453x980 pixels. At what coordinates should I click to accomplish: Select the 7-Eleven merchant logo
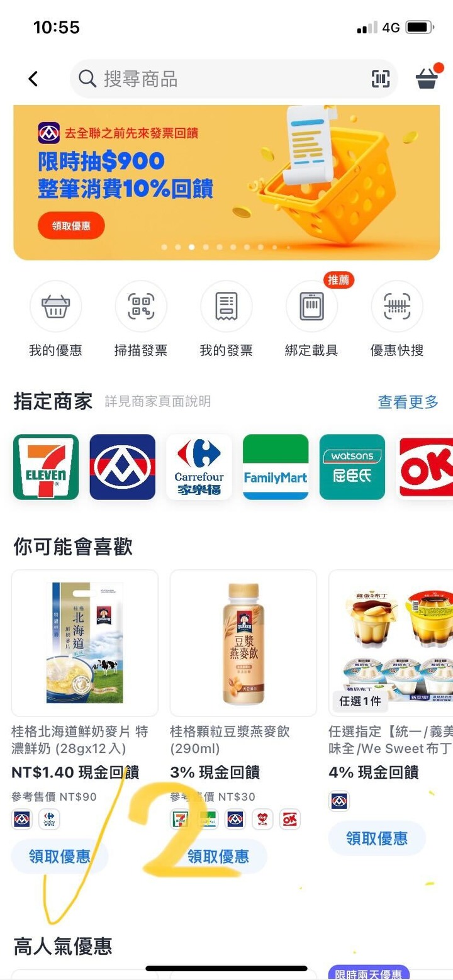click(x=46, y=467)
